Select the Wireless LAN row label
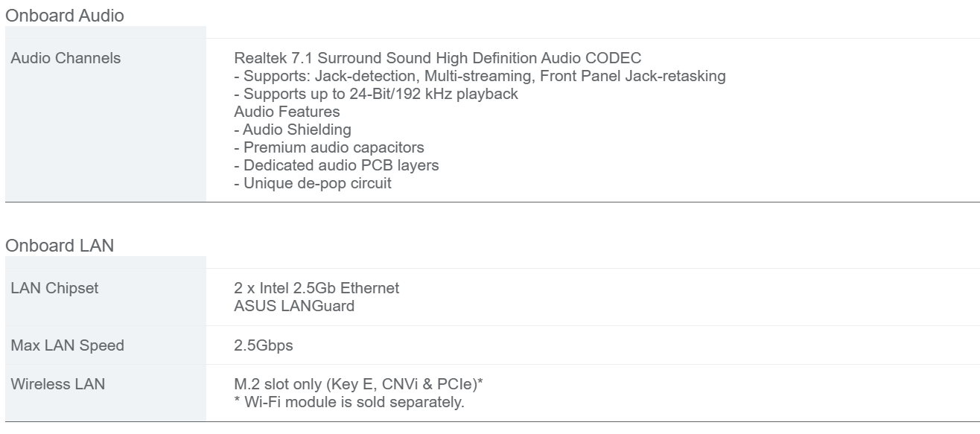The image size is (980, 434). (58, 384)
